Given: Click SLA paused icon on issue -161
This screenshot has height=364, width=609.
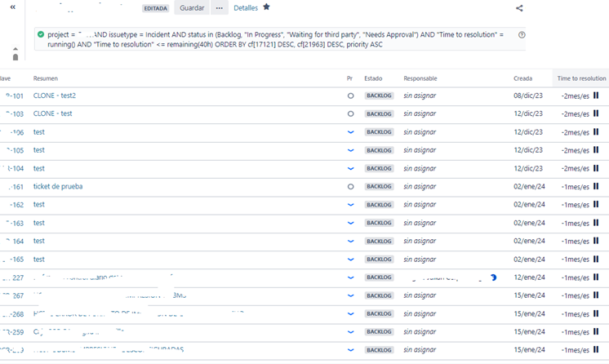Looking at the screenshot, I should tap(596, 186).
